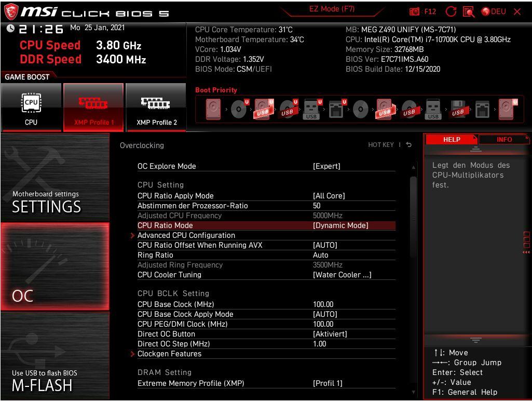Open CPU Ratio Mode [Dynamic Mode] dropdown

[340, 225]
